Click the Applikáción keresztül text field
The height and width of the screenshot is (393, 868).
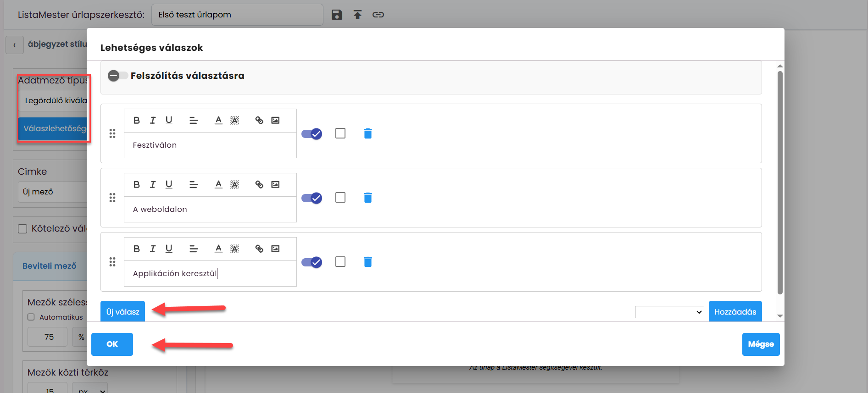click(x=210, y=274)
